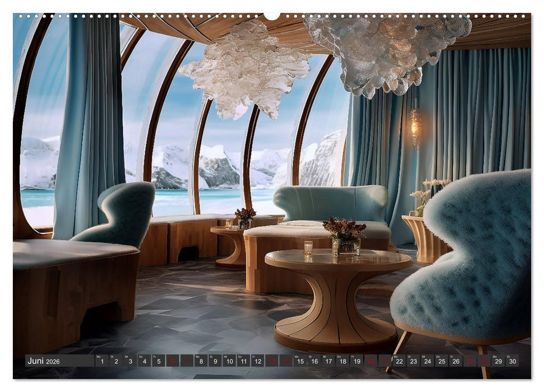Click the date cell for day 19
This screenshot has height=392, width=544.
[x=356, y=361]
